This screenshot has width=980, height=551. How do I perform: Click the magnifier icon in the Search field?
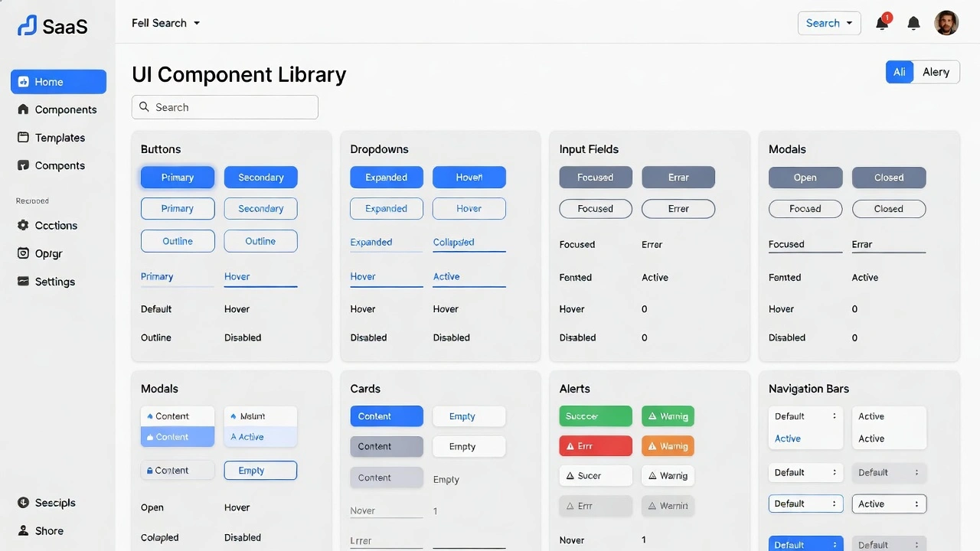pyautogui.click(x=145, y=107)
